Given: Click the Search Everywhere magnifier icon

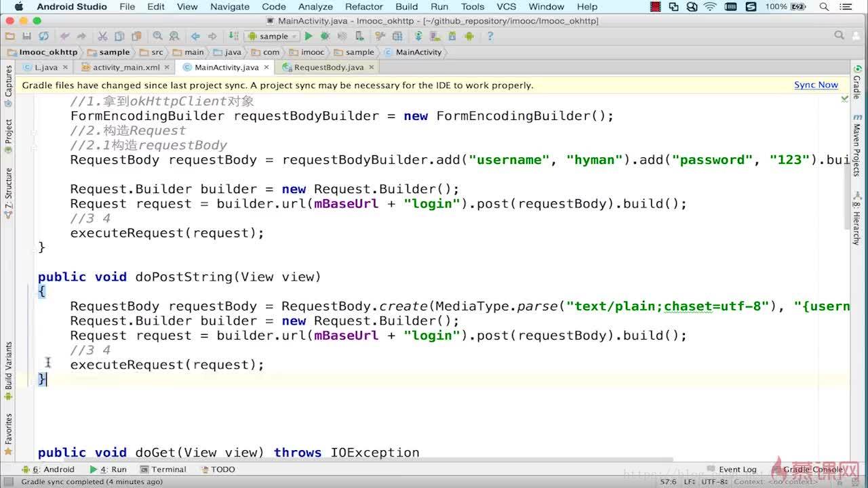Looking at the screenshot, I should point(840,35).
